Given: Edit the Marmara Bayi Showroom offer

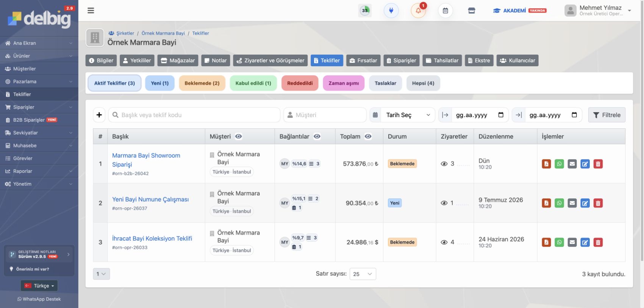Looking at the screenshot, I should click(x=585, y=164).
